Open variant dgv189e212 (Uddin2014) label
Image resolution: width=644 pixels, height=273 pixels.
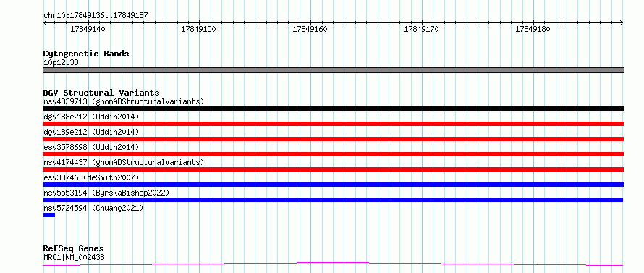point(91,132)
